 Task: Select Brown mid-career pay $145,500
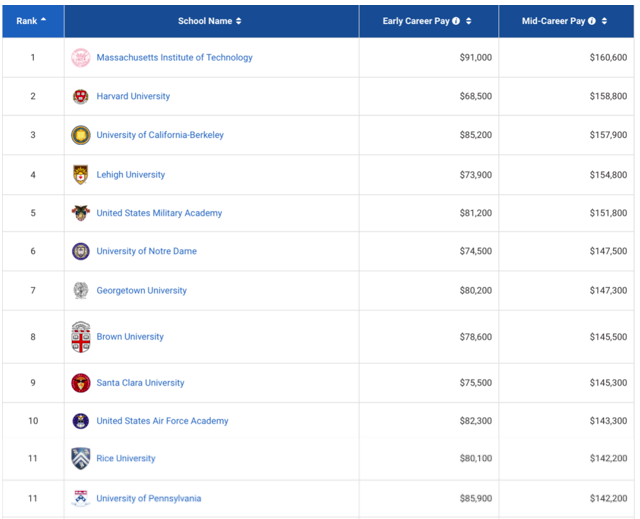coord(566,337)
